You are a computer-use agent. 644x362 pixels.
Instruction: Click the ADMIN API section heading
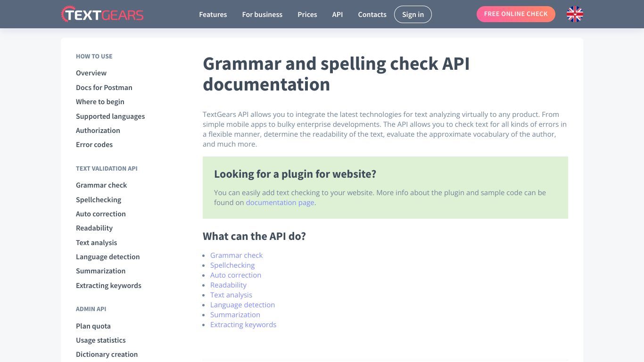(91, 309)
